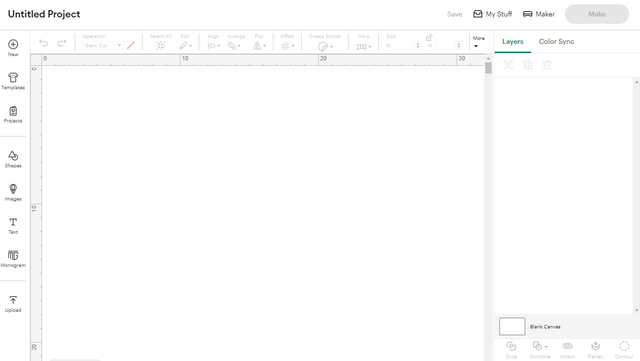Image resolution: width=640 pixels, height=361 pixels.
Task: Open the Align dropdown
Action: (213, 46)
